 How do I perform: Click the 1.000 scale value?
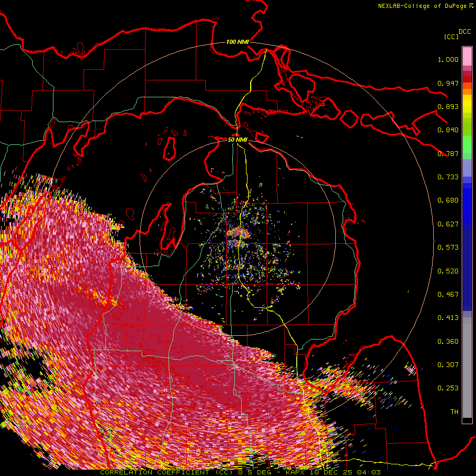(x=448, y=59)
